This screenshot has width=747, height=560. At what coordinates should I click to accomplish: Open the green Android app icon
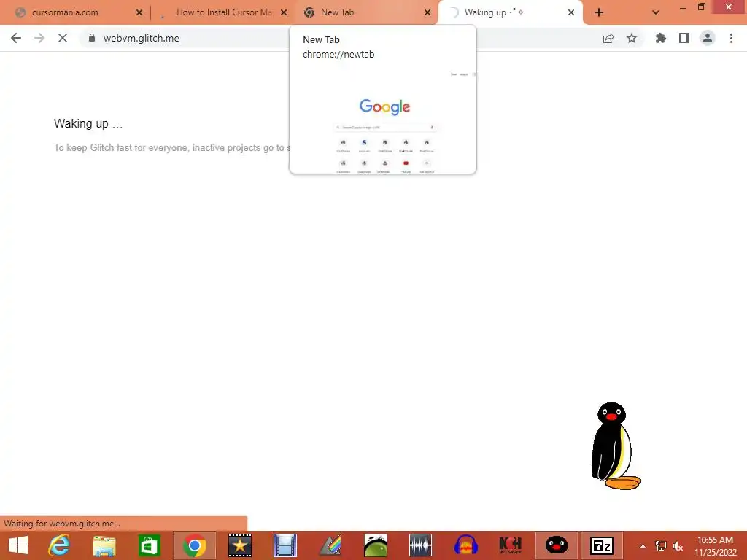coord(376,545)
